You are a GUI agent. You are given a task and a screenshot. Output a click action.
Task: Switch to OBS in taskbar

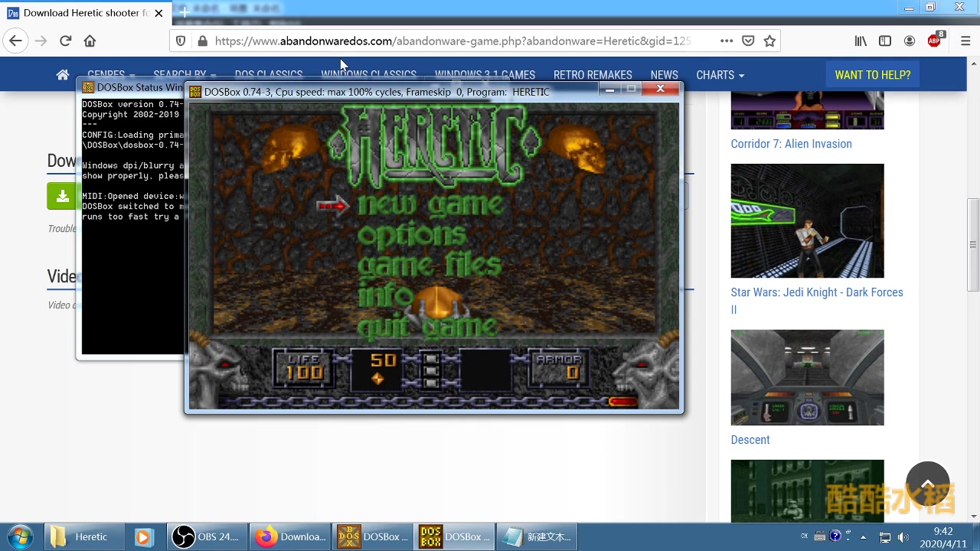207,536
